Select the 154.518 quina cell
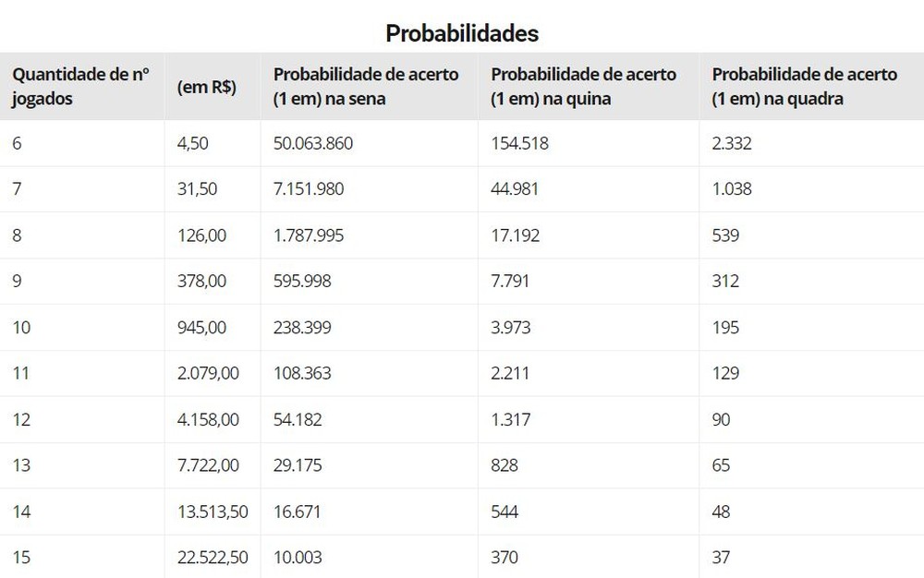The image size is (924, 578). point(522,144)
